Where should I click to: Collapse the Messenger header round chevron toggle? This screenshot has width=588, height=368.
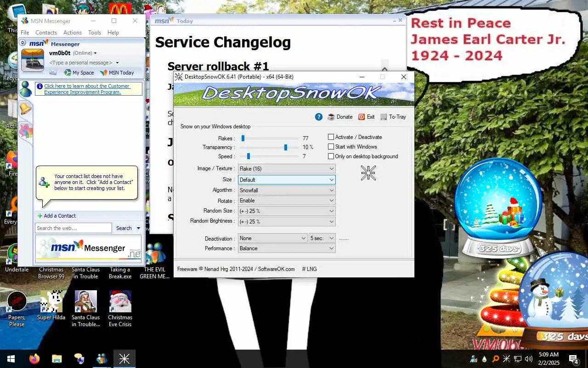tap(23, 43)
